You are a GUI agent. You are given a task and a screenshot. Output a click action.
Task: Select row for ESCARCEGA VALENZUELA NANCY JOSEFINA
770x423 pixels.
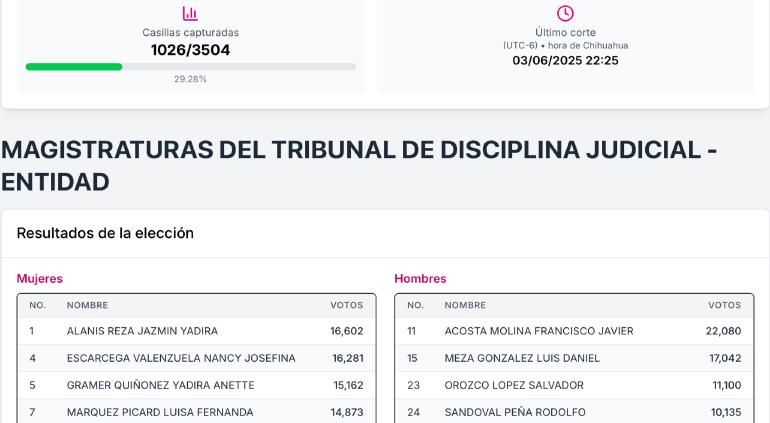pyautogui.click(x=196, y=358)
